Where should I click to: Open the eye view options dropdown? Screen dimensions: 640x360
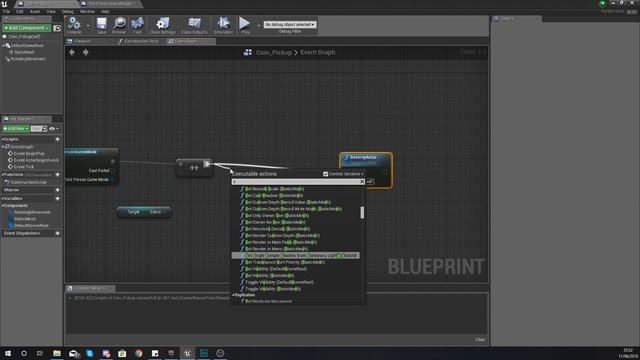coord(54,129)
